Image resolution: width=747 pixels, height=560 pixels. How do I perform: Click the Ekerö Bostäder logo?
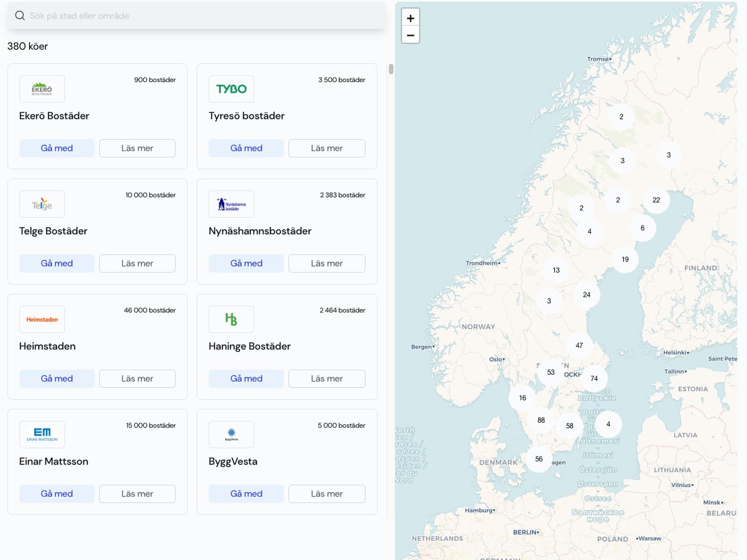tap(42, 89)
